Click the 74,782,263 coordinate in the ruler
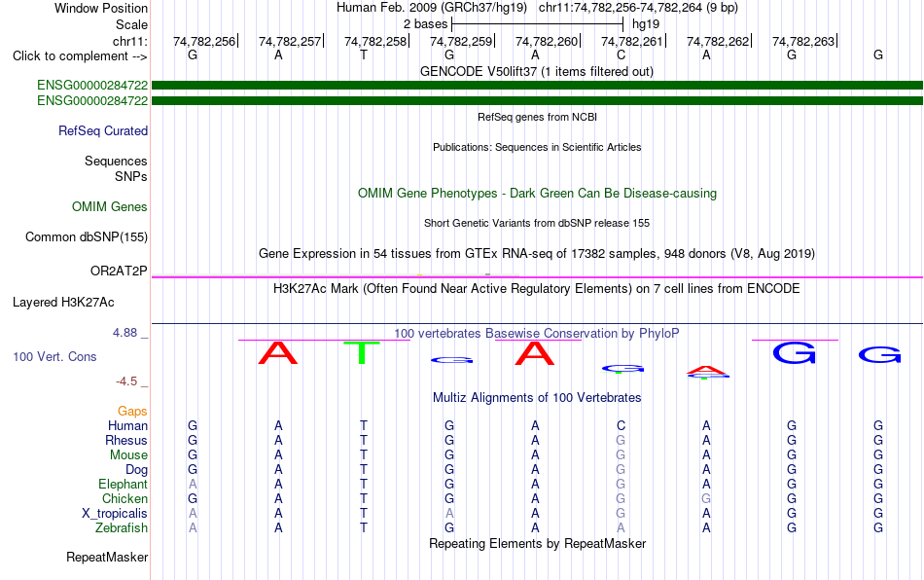The image size is (924, 580). pos(803,41)
